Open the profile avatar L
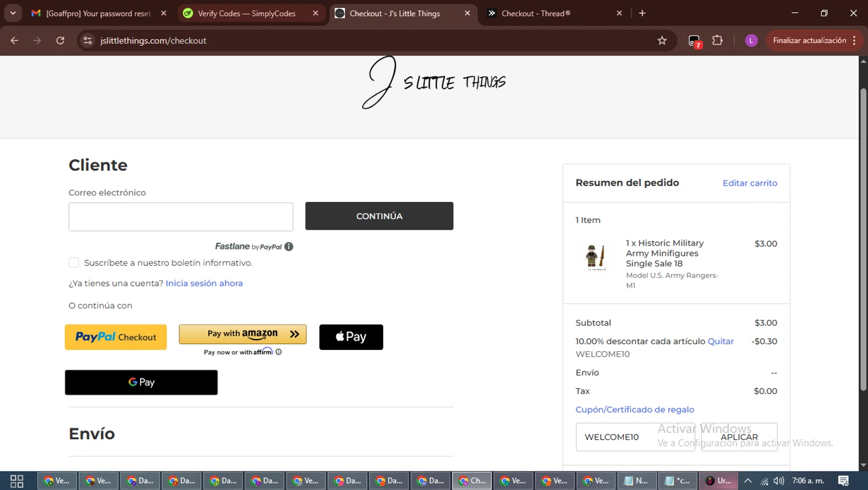 [x=751, y=40]
